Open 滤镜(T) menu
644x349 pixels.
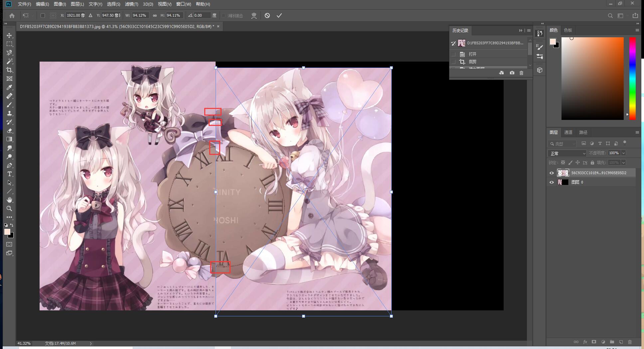(131, 4)
